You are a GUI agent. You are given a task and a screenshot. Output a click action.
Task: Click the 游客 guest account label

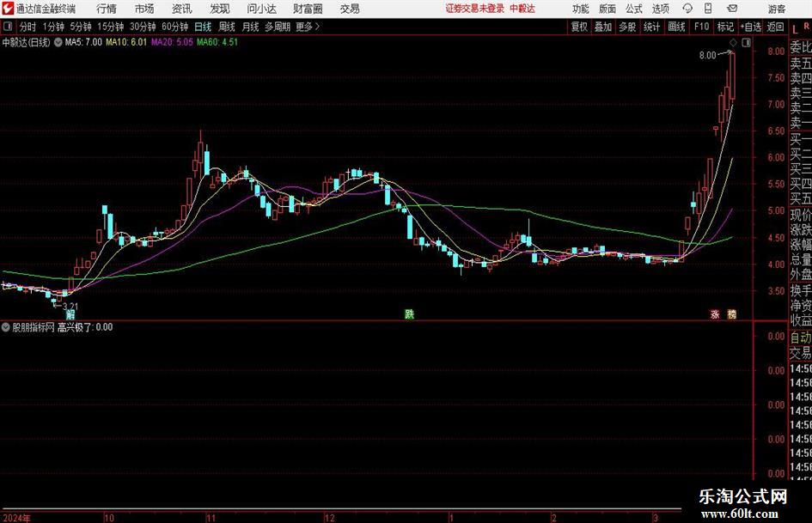[x=776, y=9]
